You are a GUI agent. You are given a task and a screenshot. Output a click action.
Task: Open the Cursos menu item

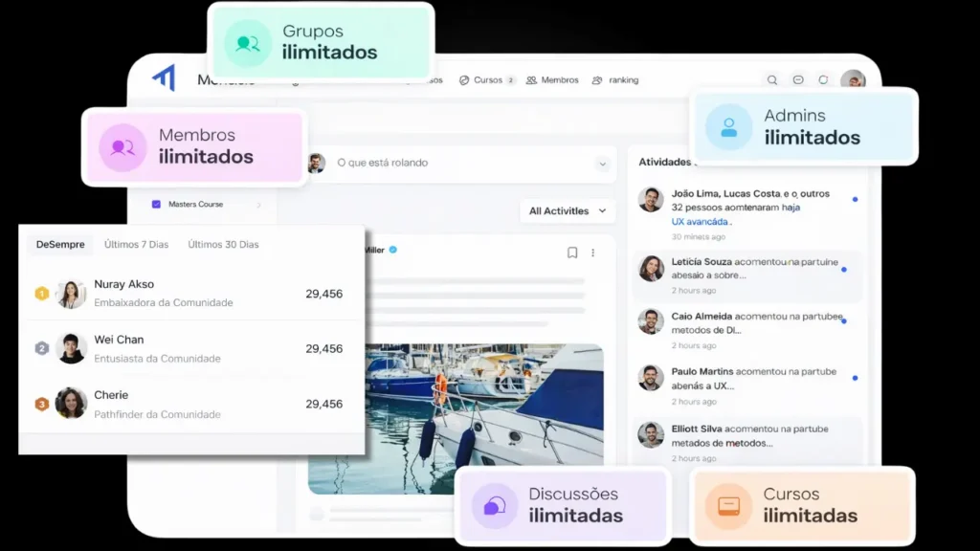tap(487, 80)
